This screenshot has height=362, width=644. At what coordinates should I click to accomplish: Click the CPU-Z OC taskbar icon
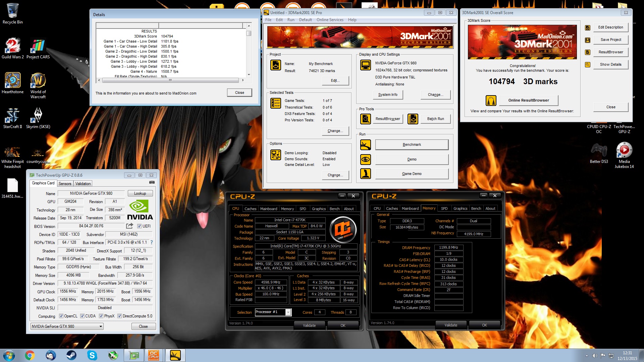coord(154,355)
